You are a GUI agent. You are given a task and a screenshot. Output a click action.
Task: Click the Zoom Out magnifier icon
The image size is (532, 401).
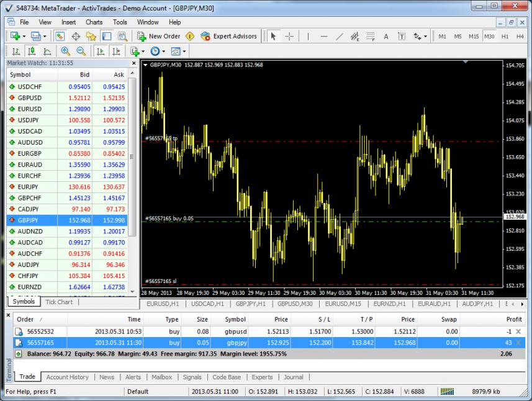pos(81,52)
